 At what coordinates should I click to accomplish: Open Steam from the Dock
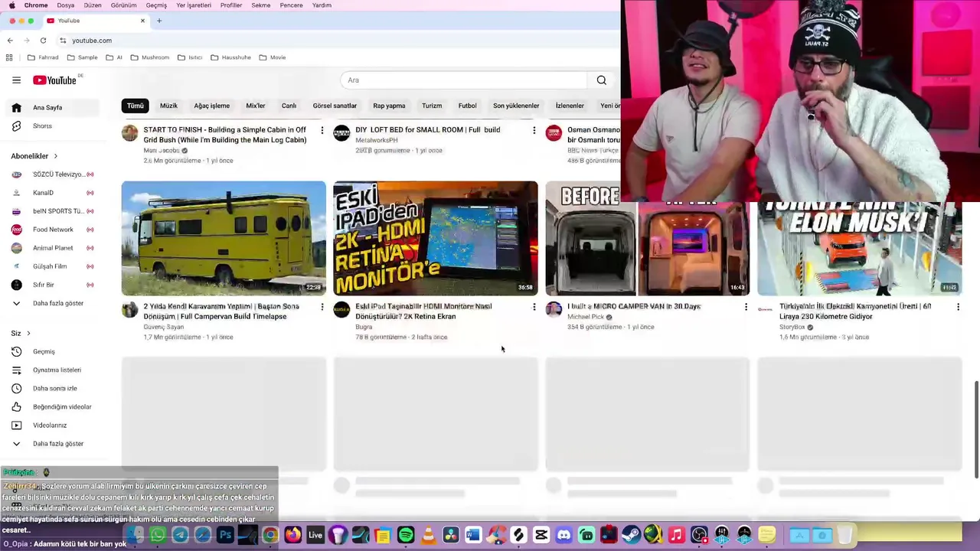coord(631,535)
